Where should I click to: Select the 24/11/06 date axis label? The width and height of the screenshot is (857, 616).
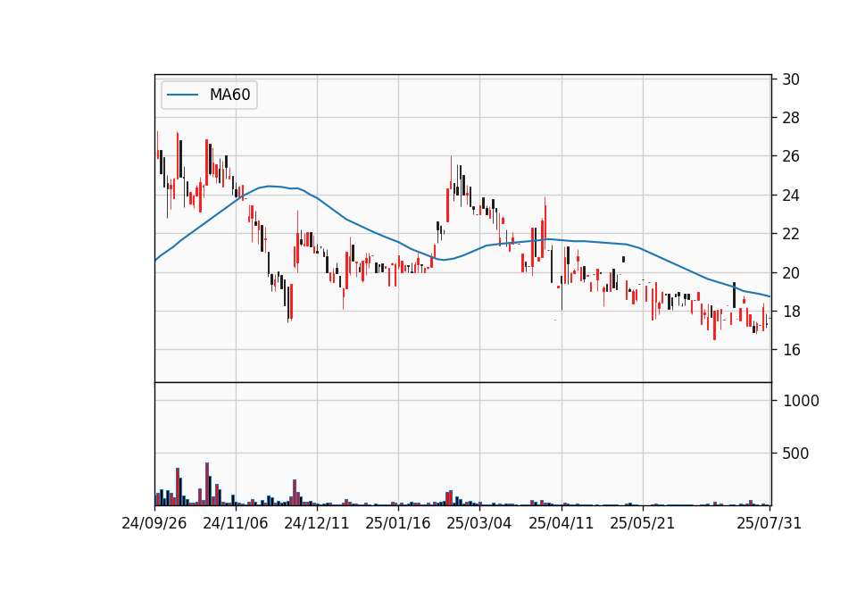[x=236, y=523]
